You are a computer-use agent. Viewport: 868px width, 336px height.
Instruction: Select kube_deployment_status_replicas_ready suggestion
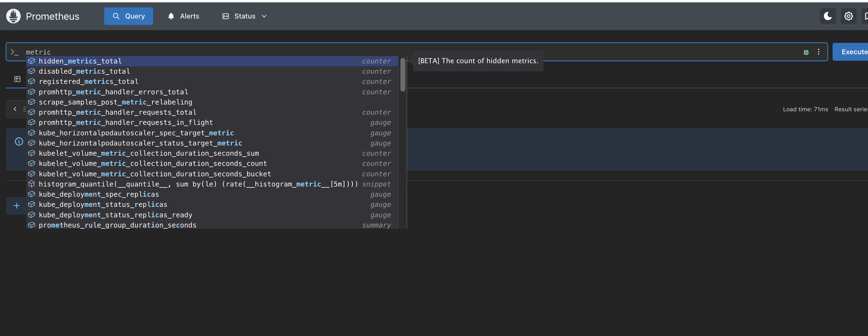[212, 215]
